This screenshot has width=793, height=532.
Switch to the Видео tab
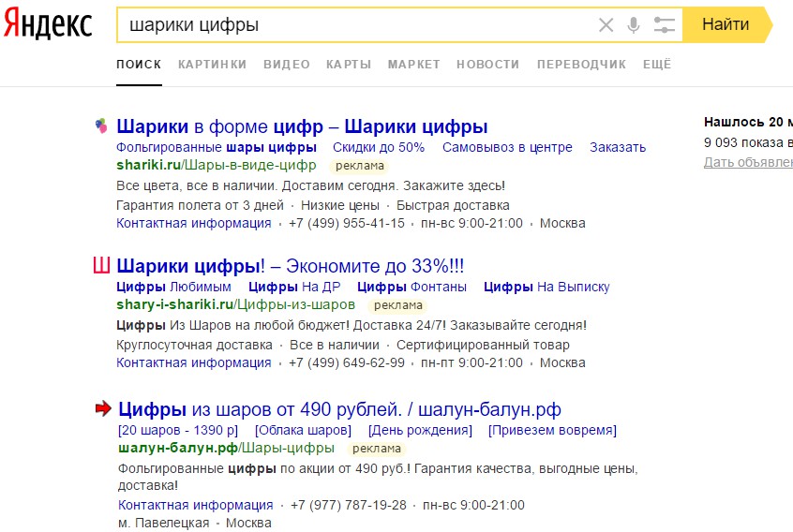(287, 65)
